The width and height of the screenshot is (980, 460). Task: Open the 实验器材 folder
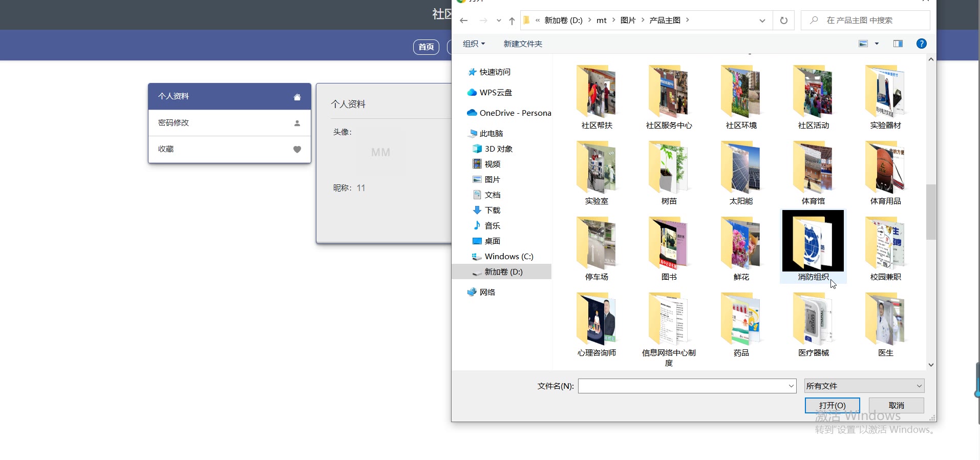click(885, 97)
